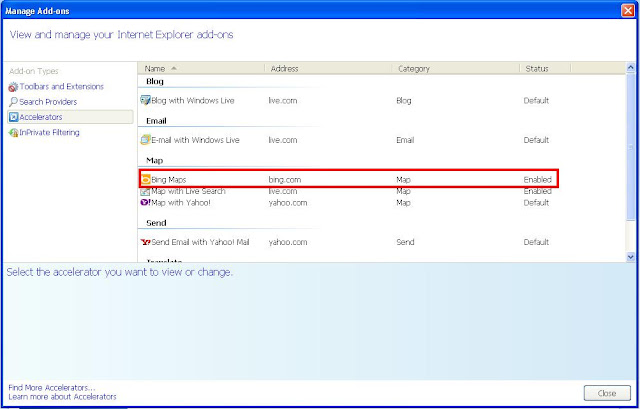The height and width of the screenshot is (409, 640).
Task: Sort by the Address column header
Action: click(x=329, y=69)
